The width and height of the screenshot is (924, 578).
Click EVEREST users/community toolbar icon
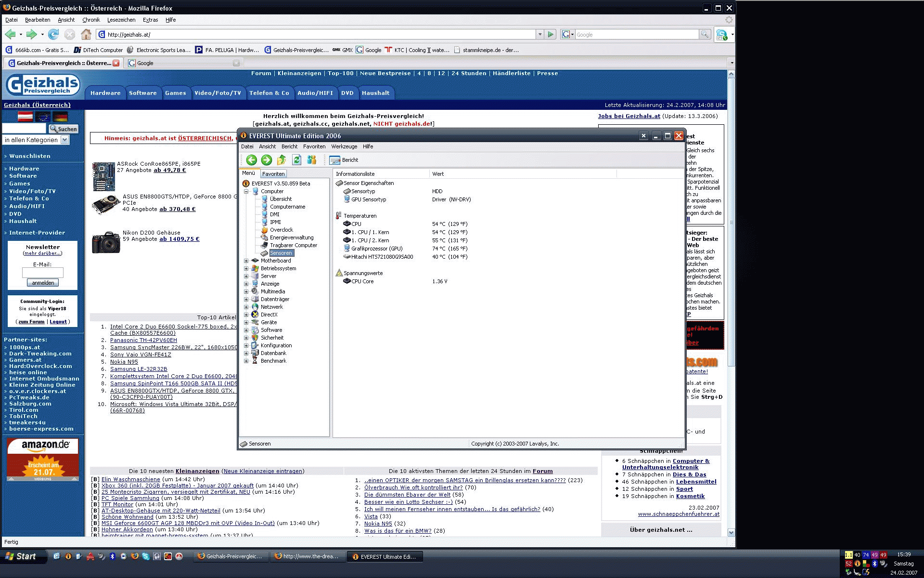pos(311,160)
